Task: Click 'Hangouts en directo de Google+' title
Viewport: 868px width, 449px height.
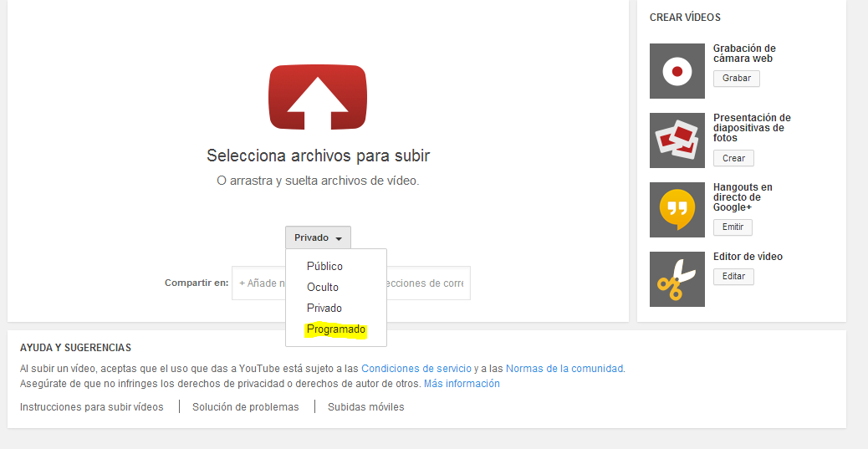Action: pos(743,197)
